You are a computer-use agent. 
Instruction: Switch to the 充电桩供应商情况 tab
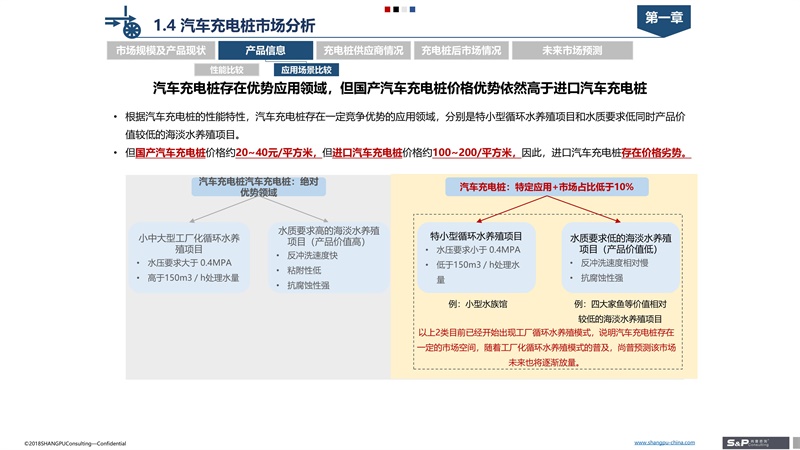tap(364, 50)
